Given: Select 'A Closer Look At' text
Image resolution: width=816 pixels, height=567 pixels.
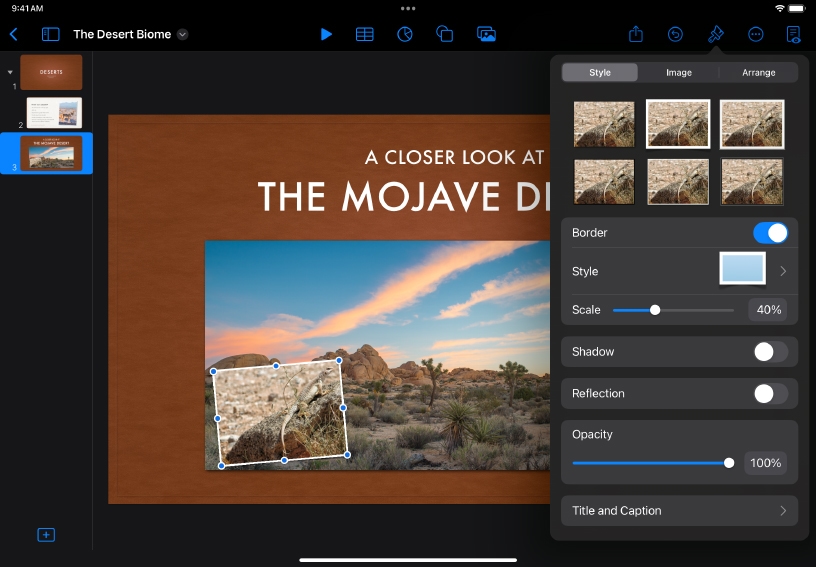Looking at the screenshot, I should click(454, 157).
